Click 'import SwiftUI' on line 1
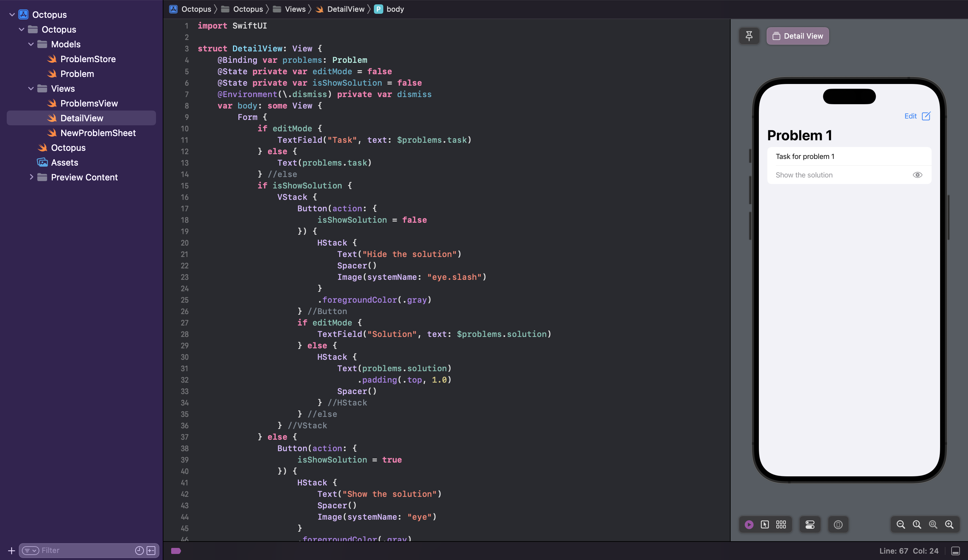The image size is (968, 560). pos(232,26)
